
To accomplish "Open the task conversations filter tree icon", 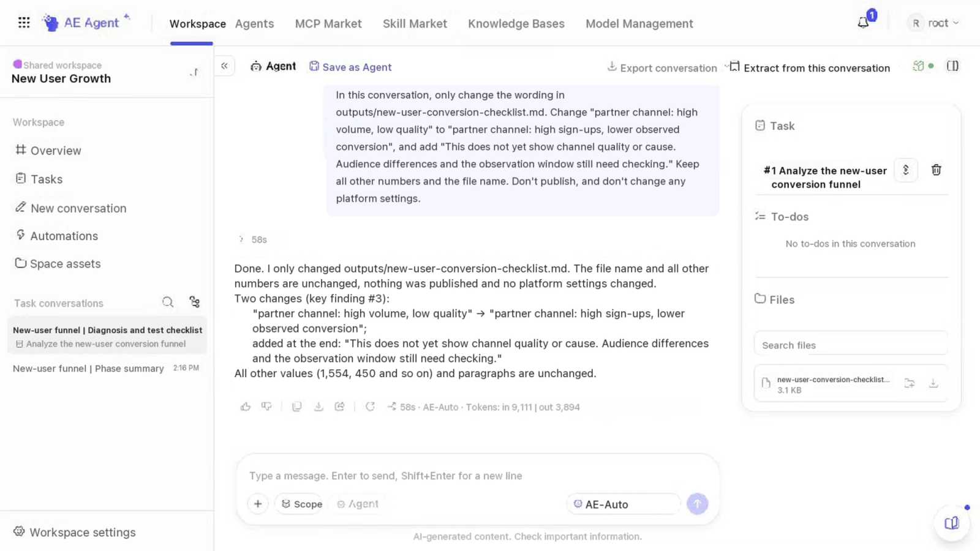I will [195, 302].
